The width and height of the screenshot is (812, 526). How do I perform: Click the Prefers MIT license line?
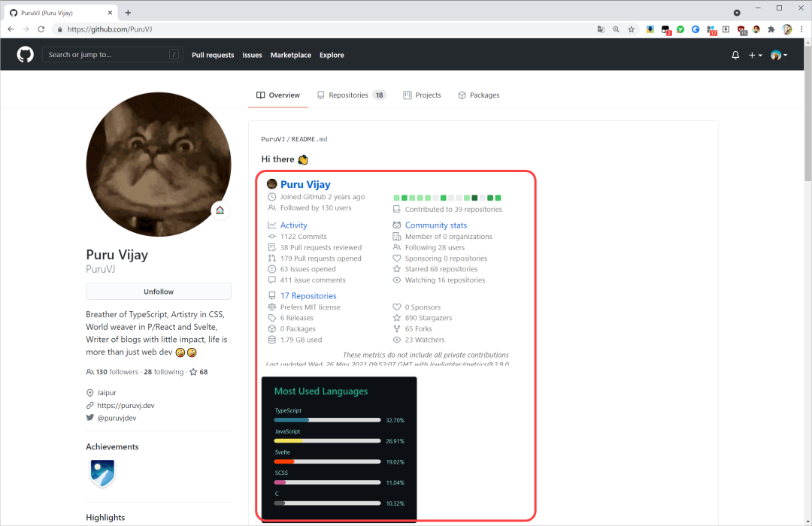[311, 307]
